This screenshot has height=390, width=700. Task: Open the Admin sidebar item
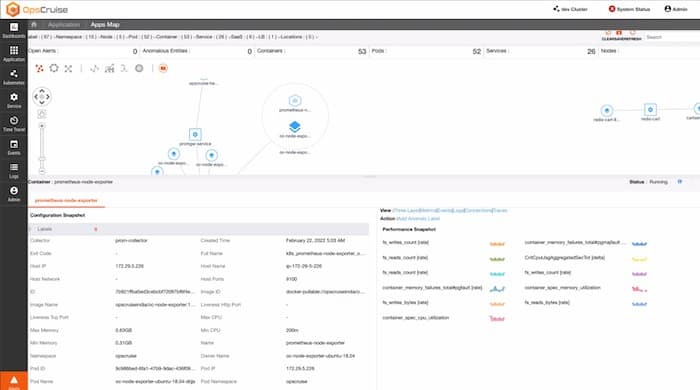tap(14, 194)
